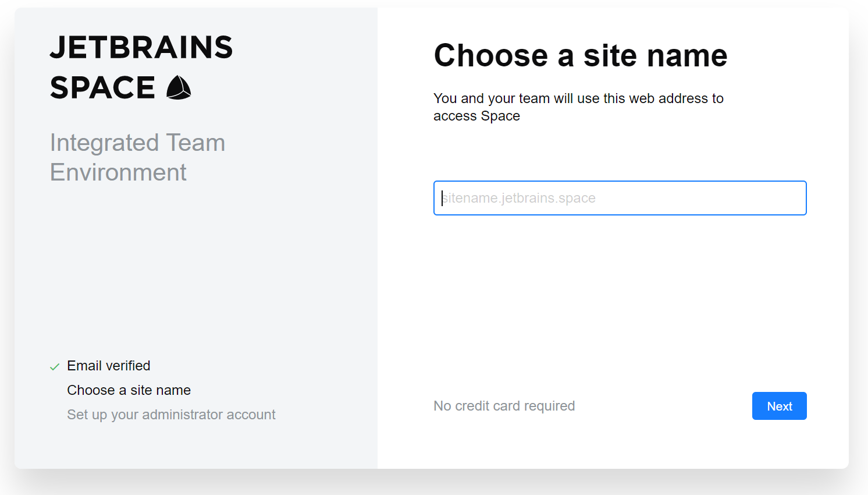Image resolution: width=868 pixels, height=495 pixels.
Task: Click the Space tetrahedron logo icon
Action: (179, 88)
